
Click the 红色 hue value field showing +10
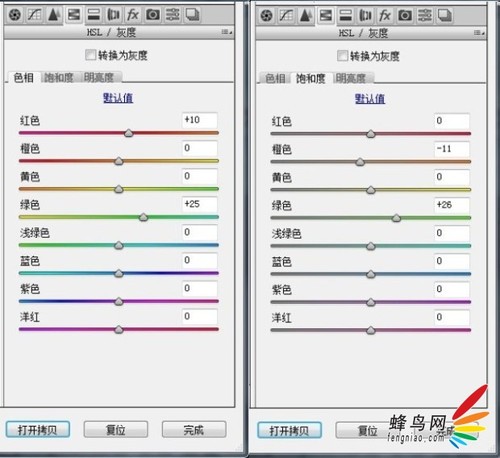(x=200, y=120)
